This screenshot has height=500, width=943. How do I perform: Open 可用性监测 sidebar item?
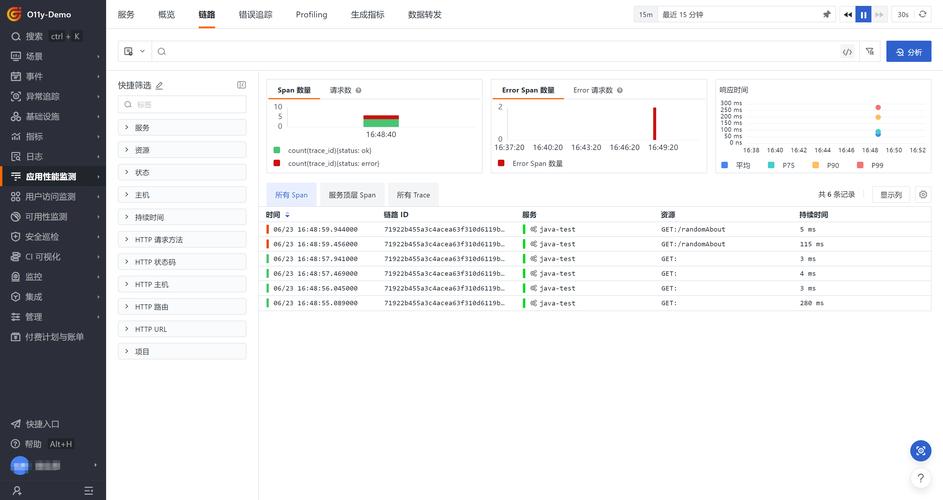point(53,217)
